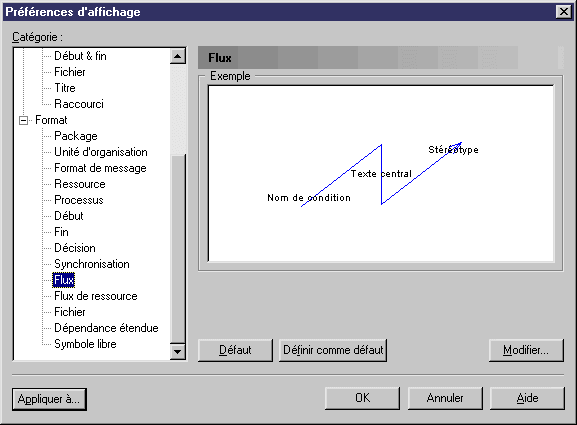Select Symbole libre category
Screen dimensions: 577x425
[x=85, y=344]
